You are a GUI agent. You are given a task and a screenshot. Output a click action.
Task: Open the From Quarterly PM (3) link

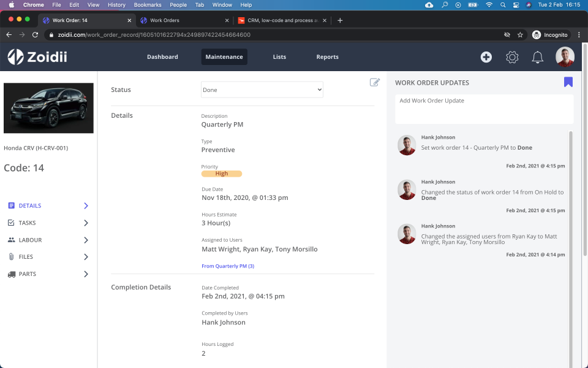click(227, 266)
